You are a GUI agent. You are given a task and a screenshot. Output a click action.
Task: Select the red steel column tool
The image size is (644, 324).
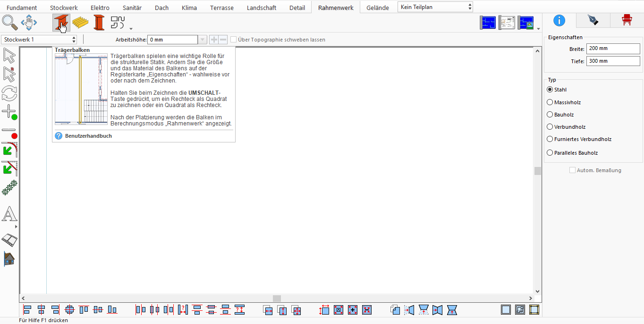click(x=99, y=23)
